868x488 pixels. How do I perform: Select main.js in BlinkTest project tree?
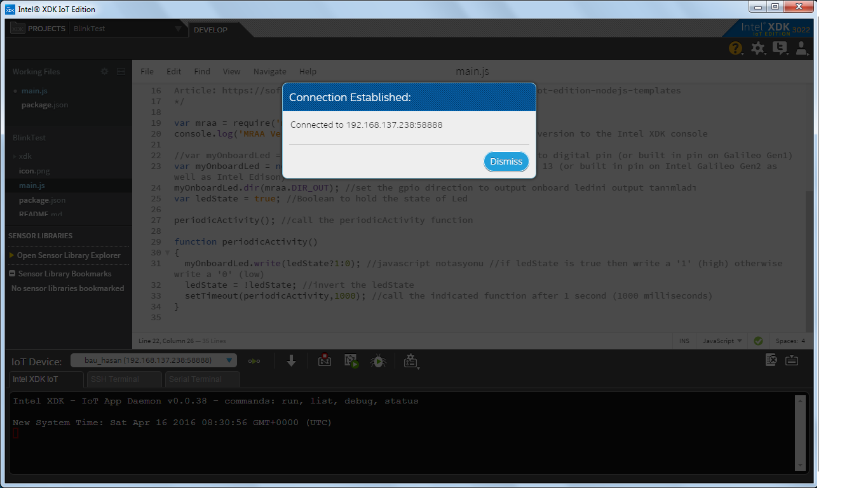32,186
